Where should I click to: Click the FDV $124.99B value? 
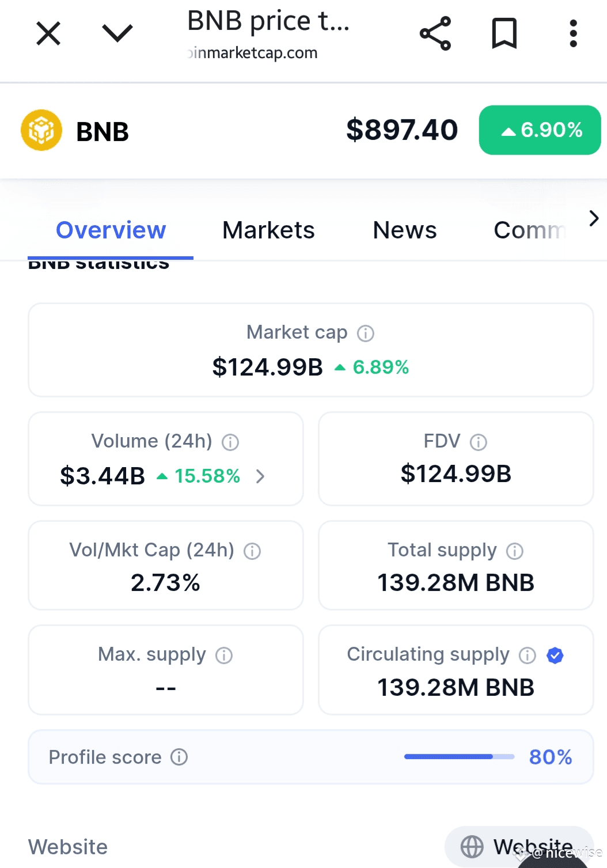456,474
